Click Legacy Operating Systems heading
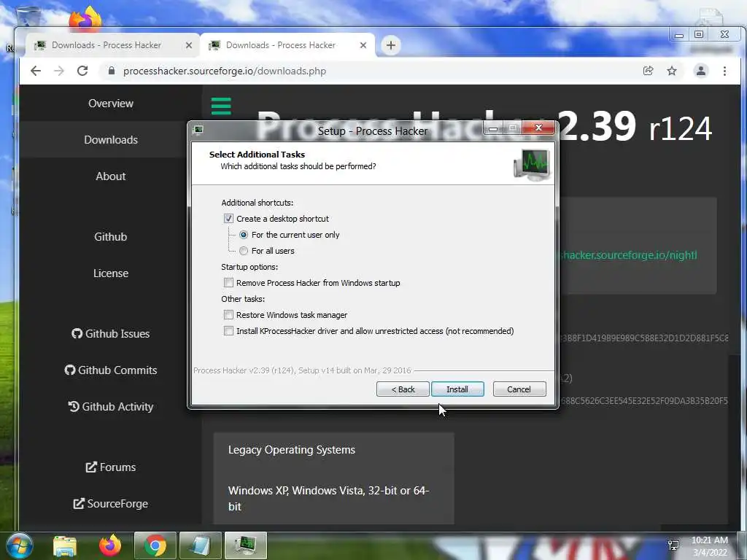The image size is (747, 560). (x=292, y=450)
